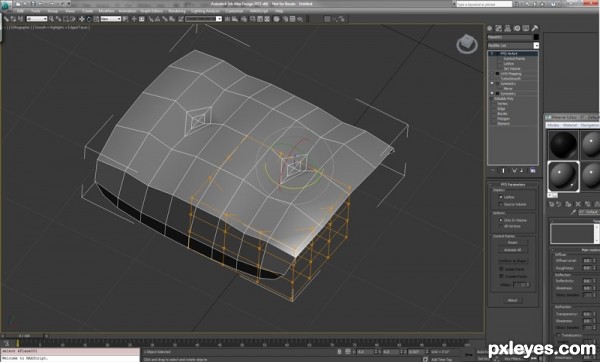This screenshot has width=600, height=362.
Task: Click the Angle Snap toggle icon
Action: (x=157, y=19)
